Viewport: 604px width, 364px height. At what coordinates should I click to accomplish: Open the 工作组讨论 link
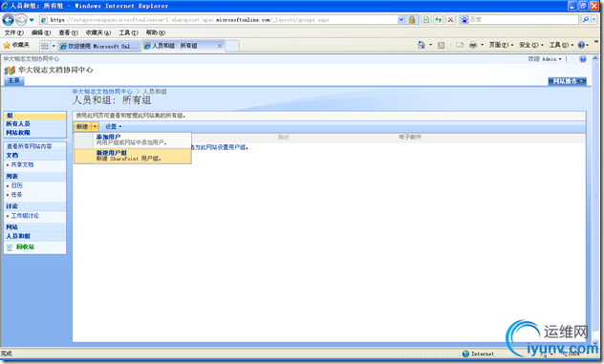[x=25, y=216]
